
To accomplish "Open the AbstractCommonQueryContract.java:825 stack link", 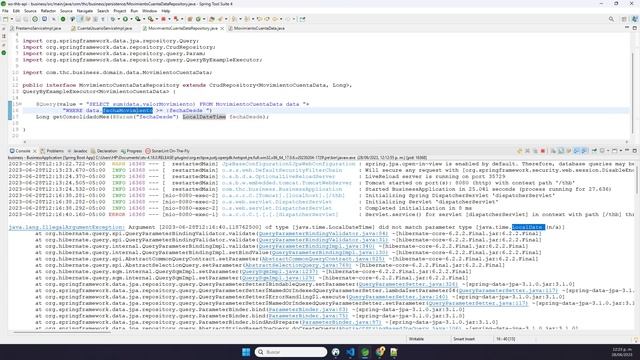I will (323, 259).
